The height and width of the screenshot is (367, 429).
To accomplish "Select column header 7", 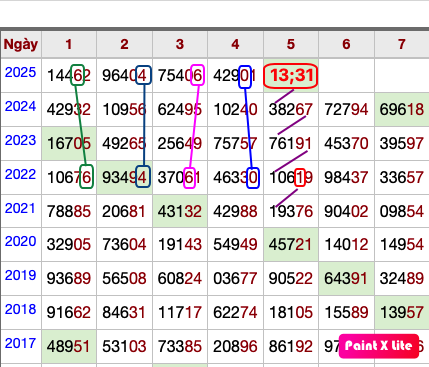I will (402, 44).
